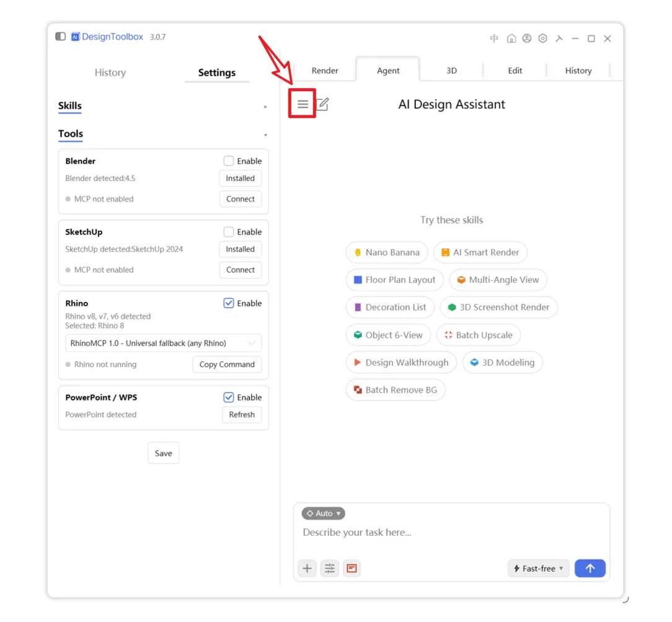Collapse the Tools section arrow

pyautogui.click(x=265, y=135)
